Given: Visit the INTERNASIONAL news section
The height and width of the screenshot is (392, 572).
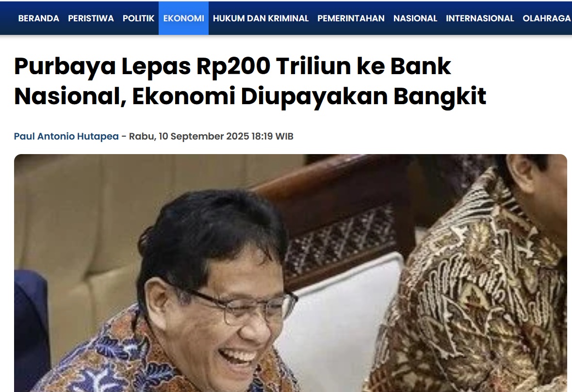Looking at the screenshot, I should [480, 18].
